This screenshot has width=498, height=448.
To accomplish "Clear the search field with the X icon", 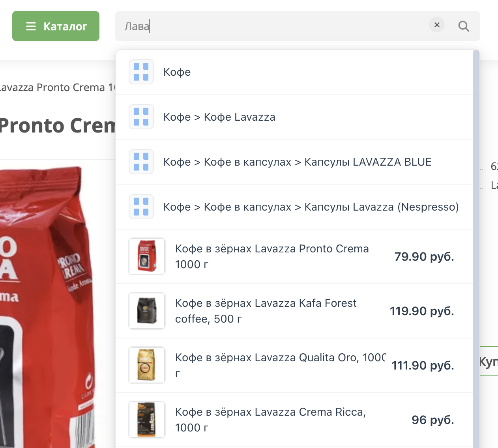I will point(437,25).
